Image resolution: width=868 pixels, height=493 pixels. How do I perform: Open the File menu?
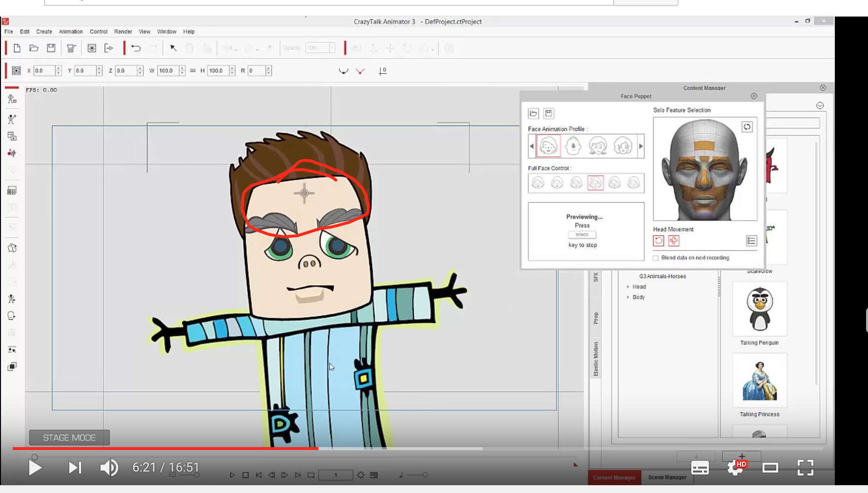pyautogui.click(x=9, y=32)
